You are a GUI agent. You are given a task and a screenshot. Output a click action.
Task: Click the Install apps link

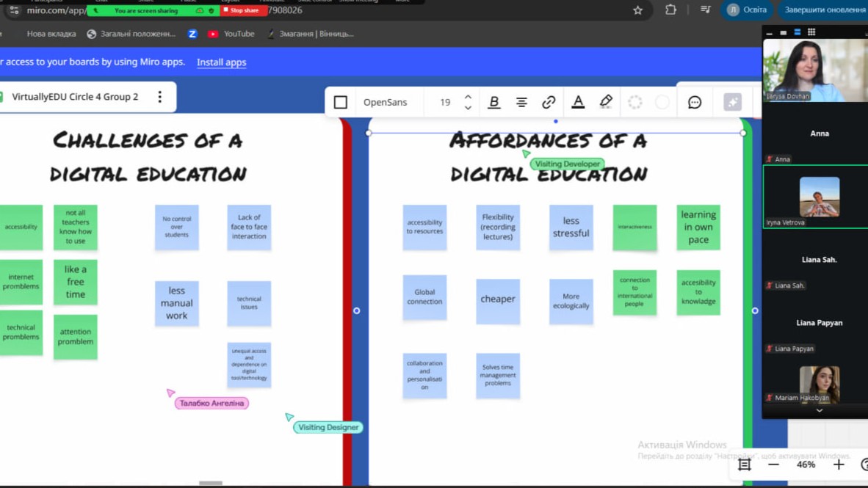click(x=221, y=62)
